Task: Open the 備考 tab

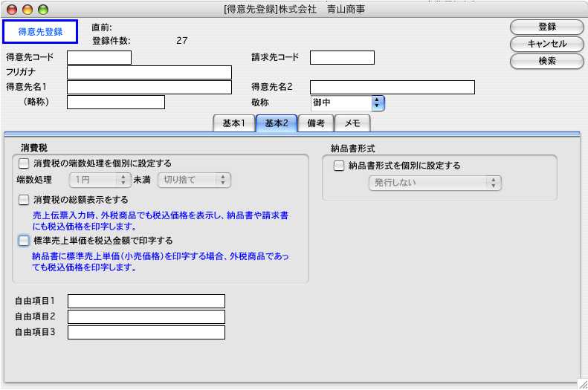Action: tap(315, 124)
